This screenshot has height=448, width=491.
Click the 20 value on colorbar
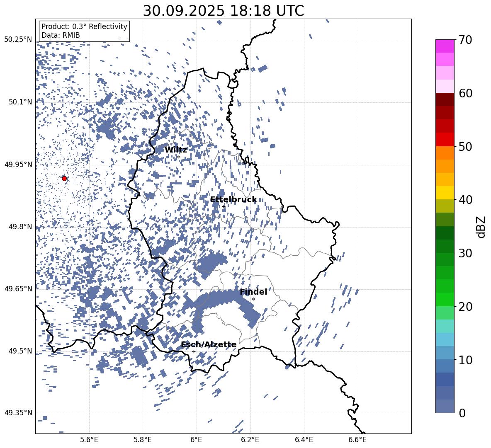point(465,307)
